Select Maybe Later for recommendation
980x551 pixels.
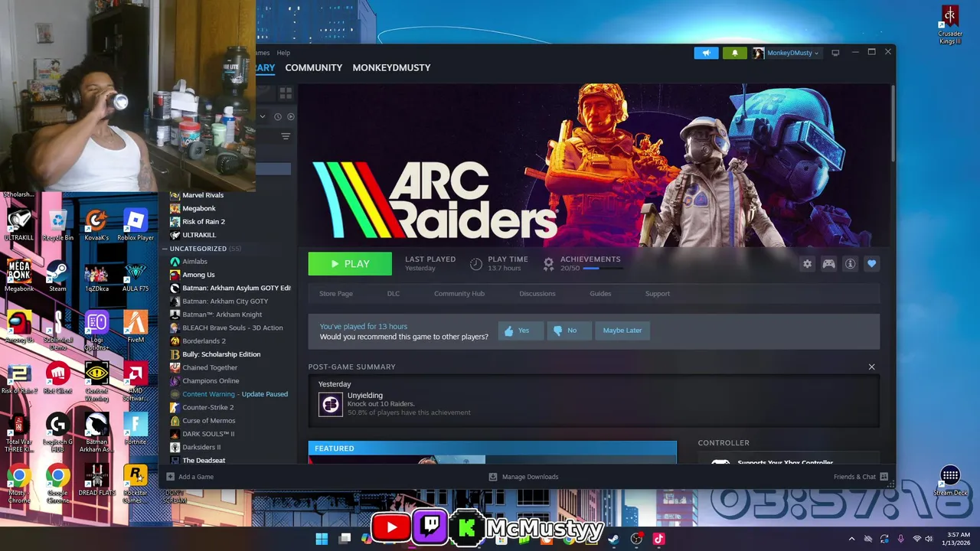622,331
